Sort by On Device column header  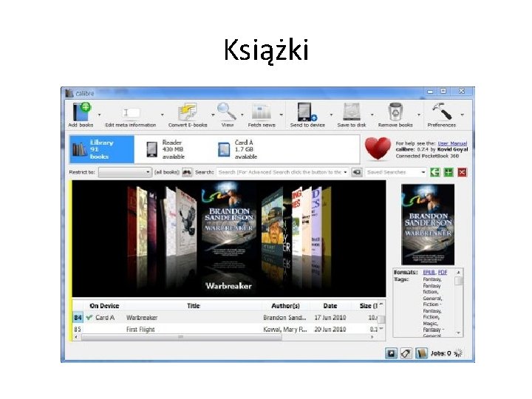104,306
